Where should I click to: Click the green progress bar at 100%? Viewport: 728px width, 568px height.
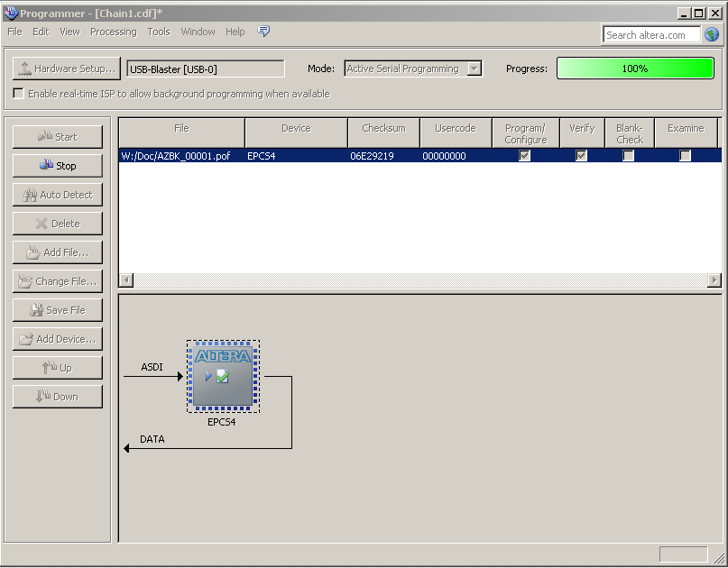click(635, 69)
